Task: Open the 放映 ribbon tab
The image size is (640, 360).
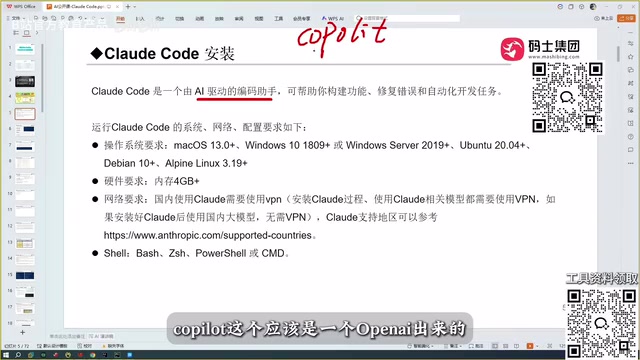Action: click(x=219, y=19)
